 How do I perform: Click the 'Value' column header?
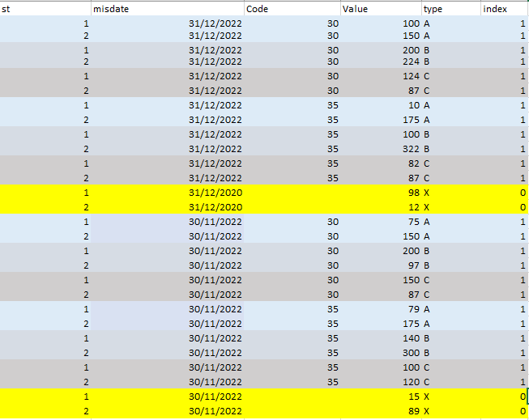[x=381, y=9]
